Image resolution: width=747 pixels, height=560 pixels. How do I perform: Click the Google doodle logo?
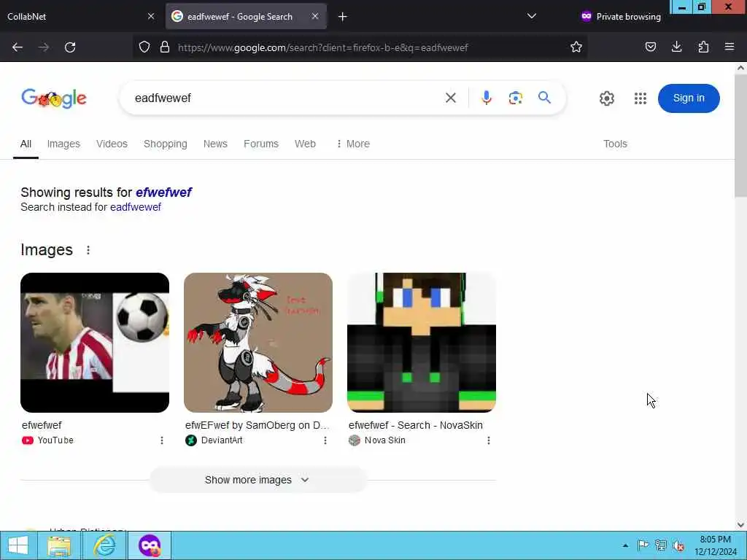coord(54,98)
